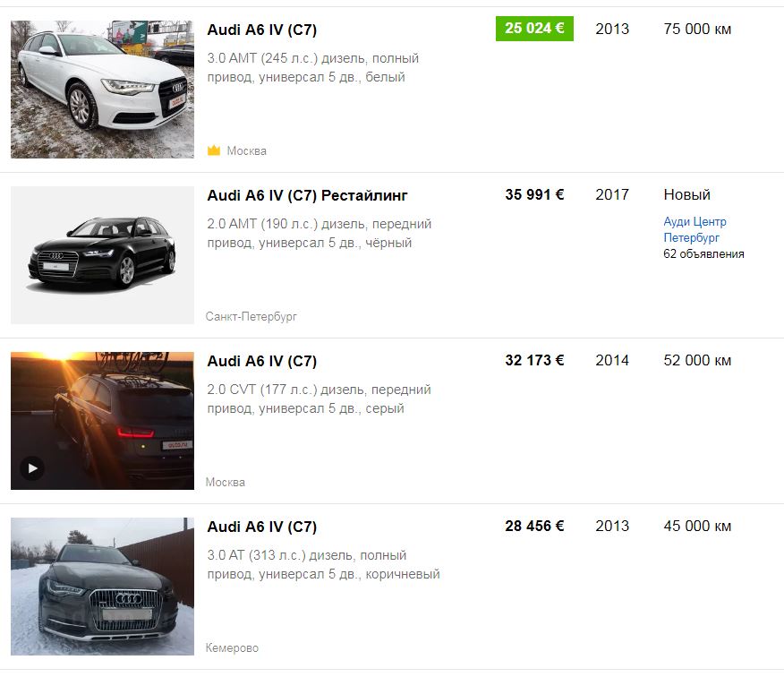Click the 35 991 € price

534,194
